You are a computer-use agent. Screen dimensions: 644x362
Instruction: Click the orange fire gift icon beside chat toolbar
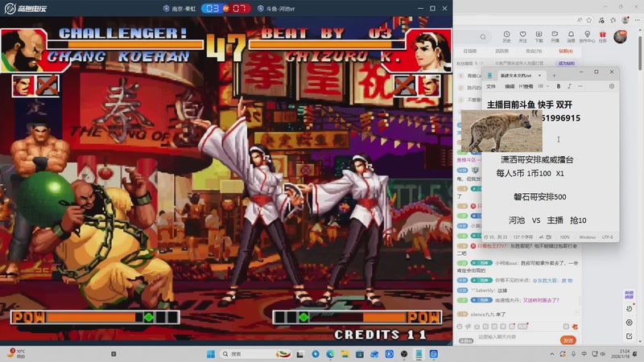(x=575, y=327)
